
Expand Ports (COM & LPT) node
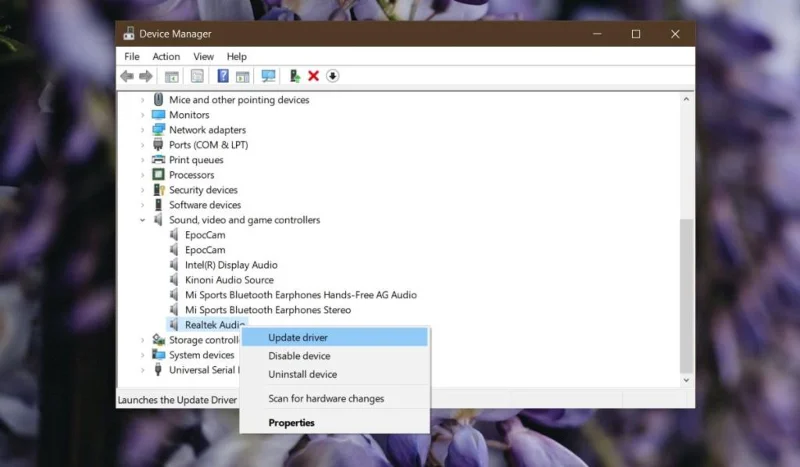(142, 145)
